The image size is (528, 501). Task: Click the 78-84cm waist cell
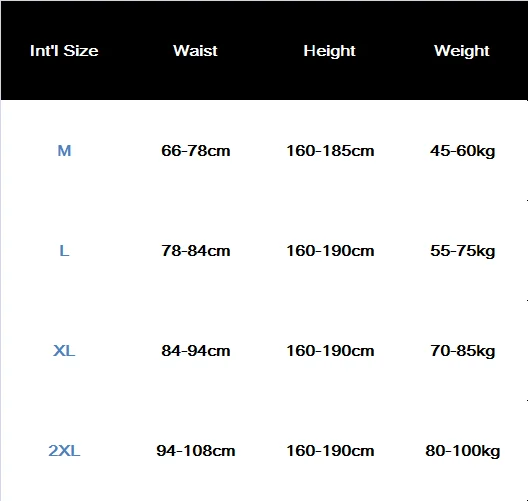(196, 251)
